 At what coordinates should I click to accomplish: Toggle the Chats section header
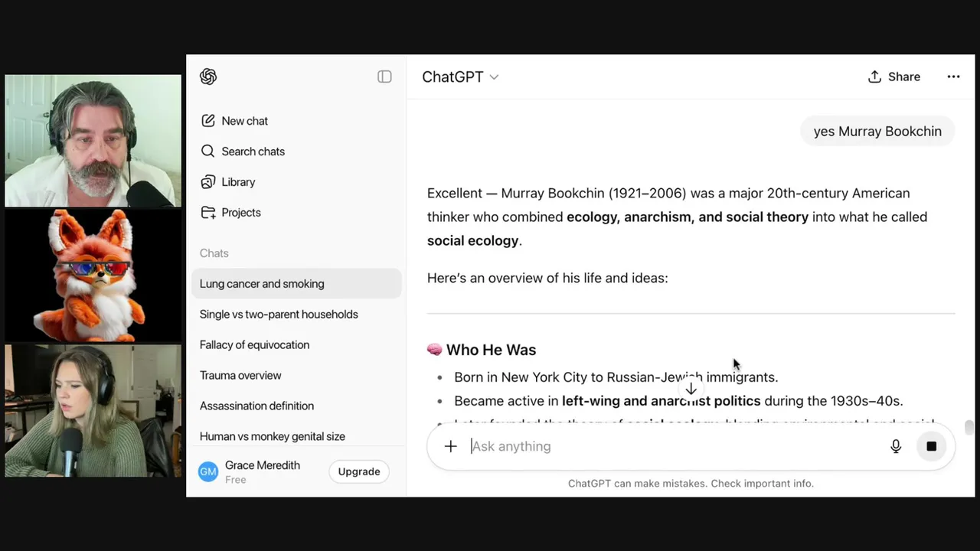[x=214, y=253]
